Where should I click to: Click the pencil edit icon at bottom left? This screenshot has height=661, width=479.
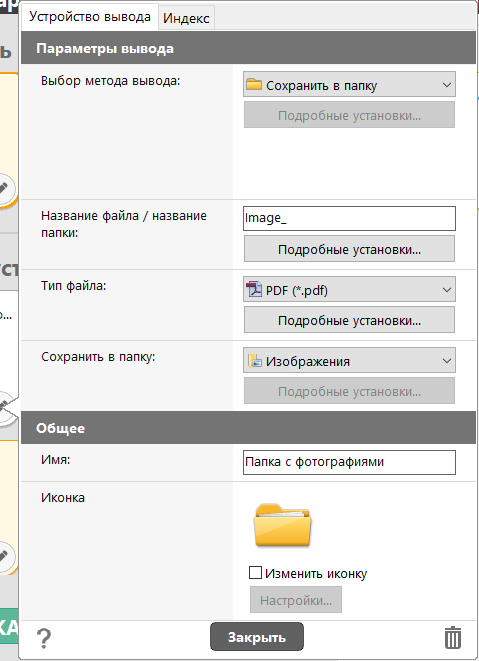(x=4, y=556)
